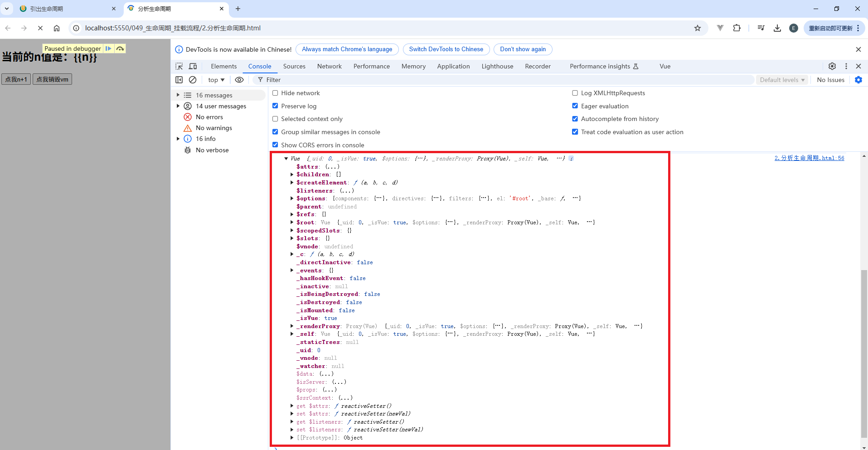Expand the $options property in the console

point(292,198)
